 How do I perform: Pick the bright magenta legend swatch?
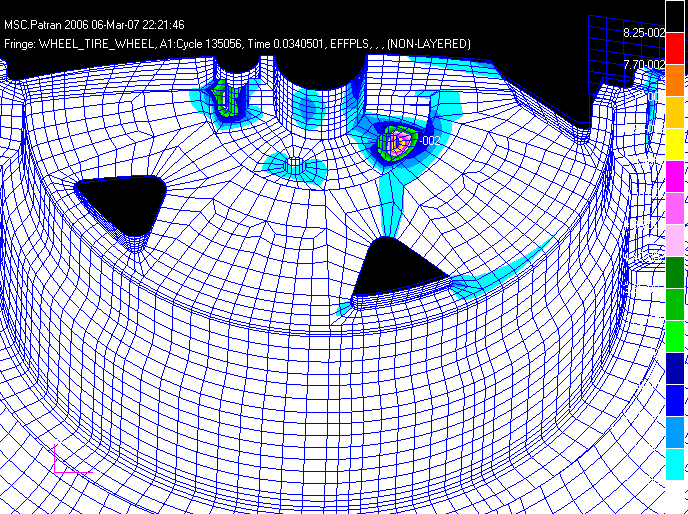[x=676, y=176]
